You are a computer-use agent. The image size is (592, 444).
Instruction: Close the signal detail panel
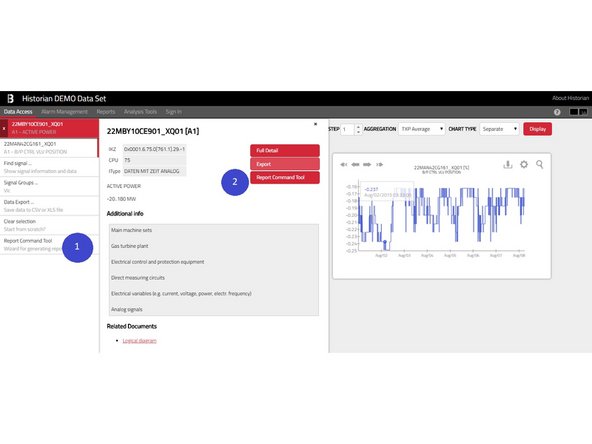coord(316,124)
